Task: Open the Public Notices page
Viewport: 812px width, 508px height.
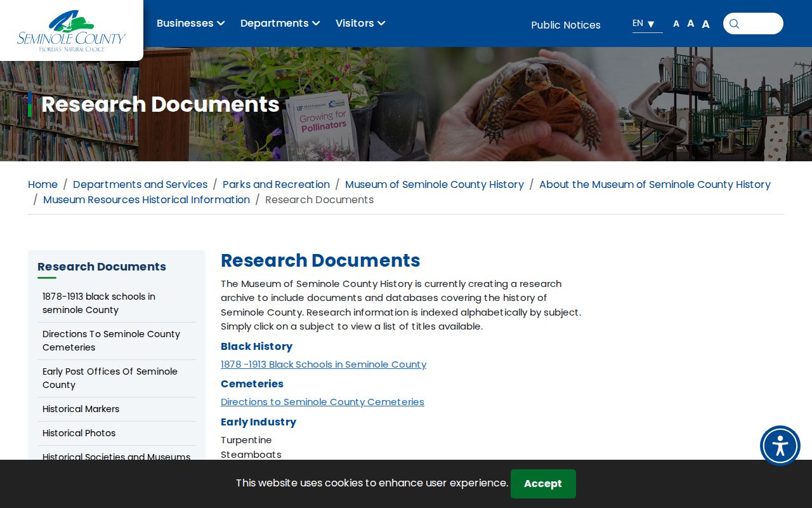Action: pos(566,25)
